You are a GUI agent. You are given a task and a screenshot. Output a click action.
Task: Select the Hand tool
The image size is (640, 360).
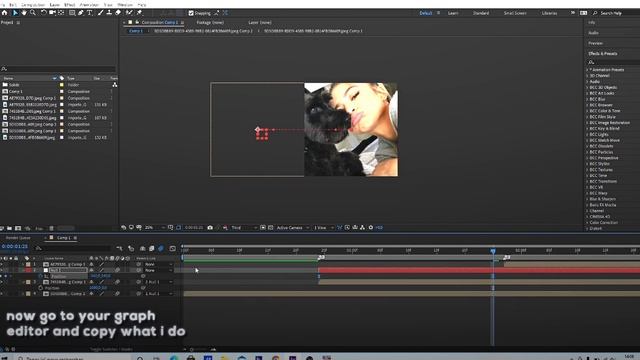click(24, 13)
